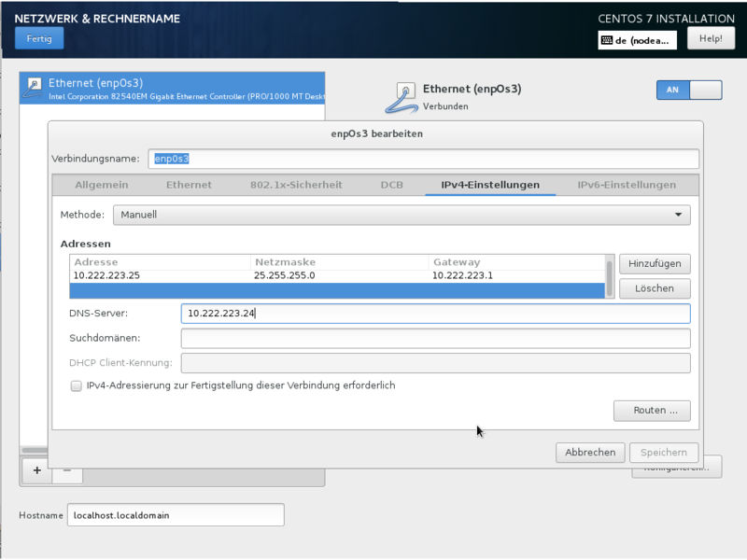Toggle the Ethernet AN switch off
Image resolution: width=747 pixels, height=560 pixels.
click(689, 90)
